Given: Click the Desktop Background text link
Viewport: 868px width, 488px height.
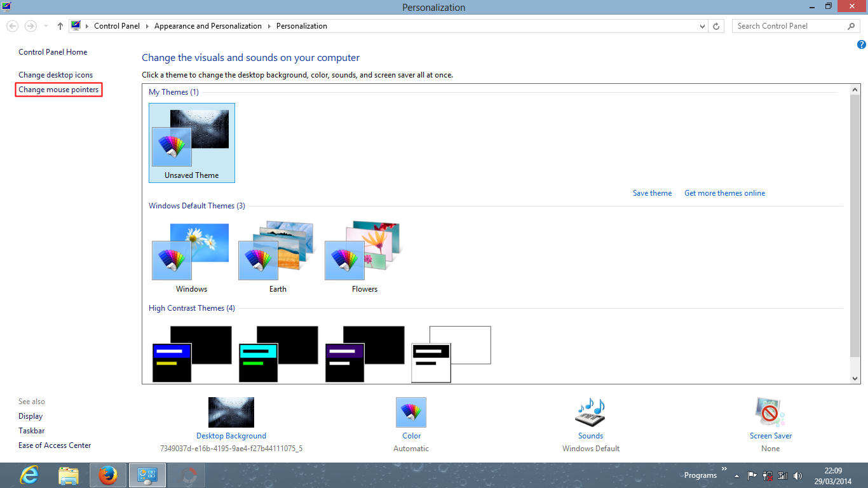Looking at the screenshot, I should tap(231, 436).
